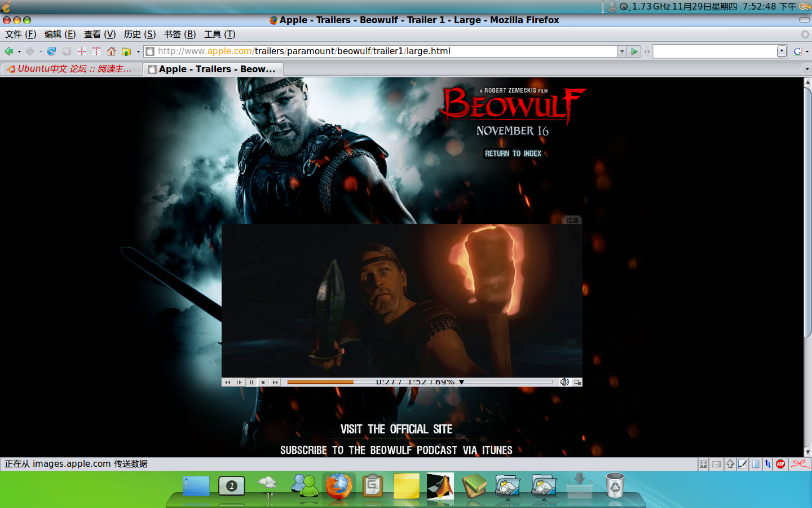The width and height of the screenshot is (812, 508).
Task: Open the Forward button history dropdown arrow
Action: click(x=41, y=51)
